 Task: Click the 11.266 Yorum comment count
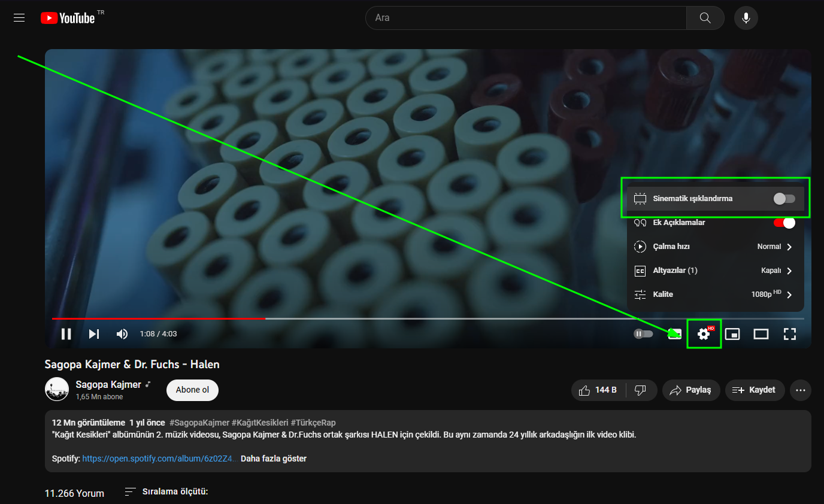click(x=74, y=493)
